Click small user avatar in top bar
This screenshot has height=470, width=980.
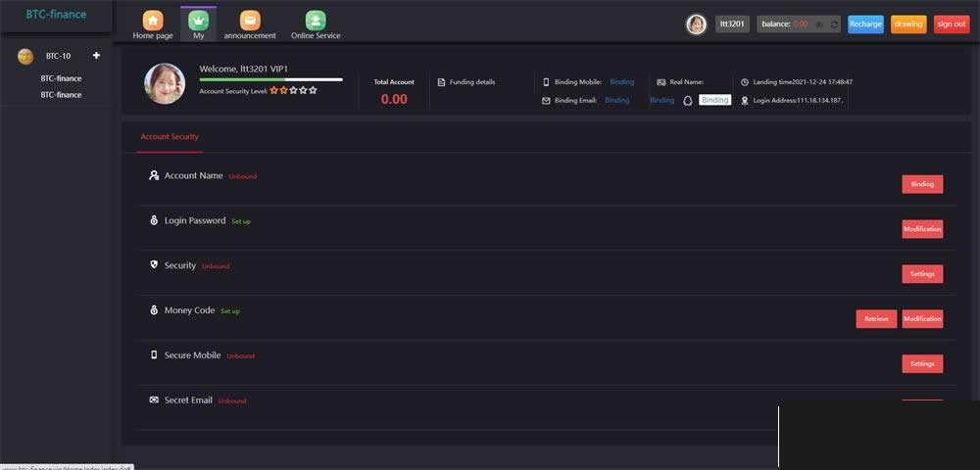(x=696, y=24)
